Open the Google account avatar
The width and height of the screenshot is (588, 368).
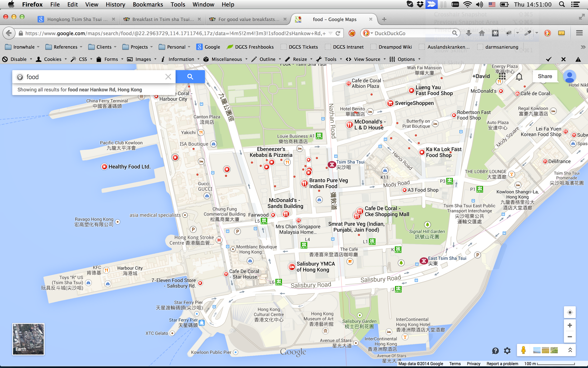click(569, 76)
